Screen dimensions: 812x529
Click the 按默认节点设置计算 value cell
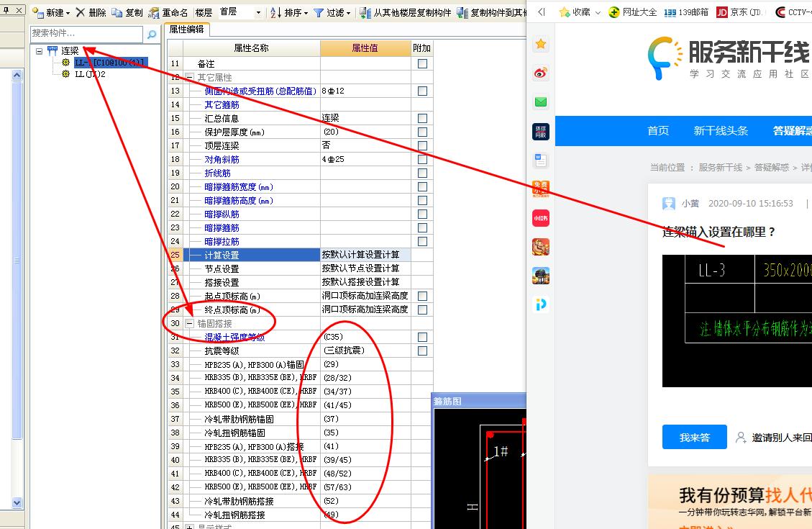click(365, 268)
